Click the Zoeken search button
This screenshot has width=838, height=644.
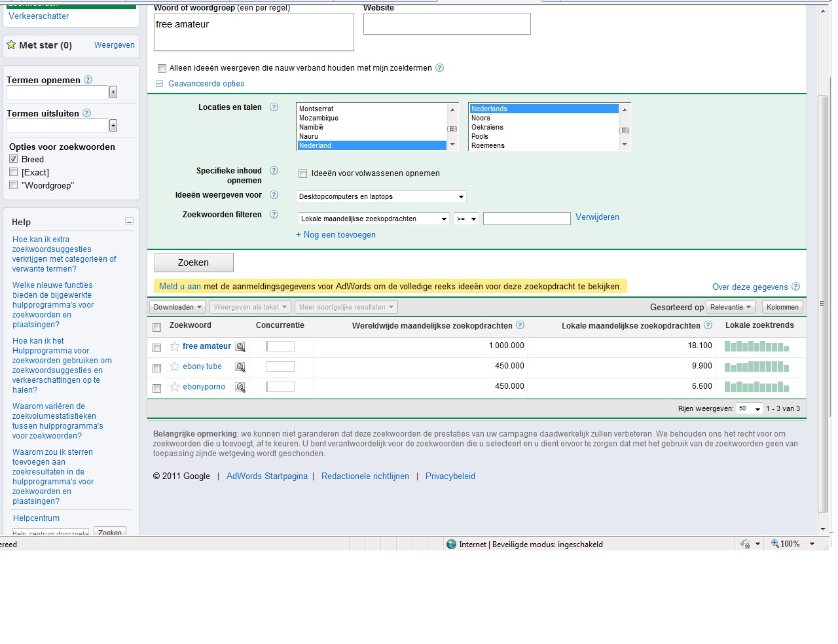tap(194, 262)
